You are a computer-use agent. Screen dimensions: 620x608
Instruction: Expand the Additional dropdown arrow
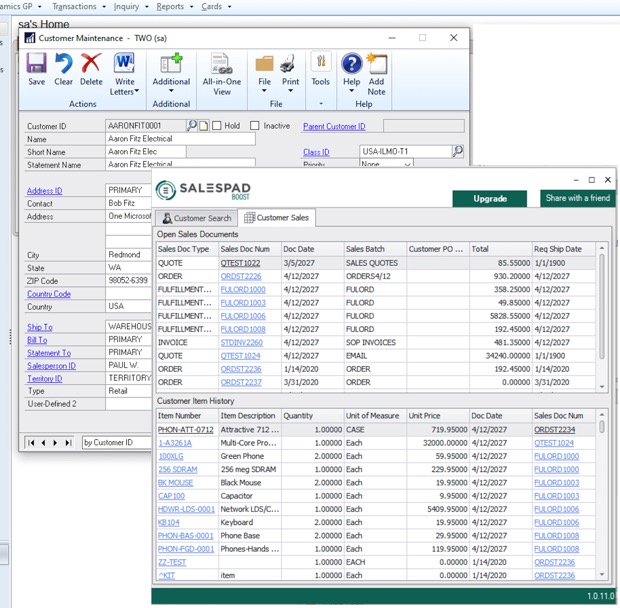point(171,91)
